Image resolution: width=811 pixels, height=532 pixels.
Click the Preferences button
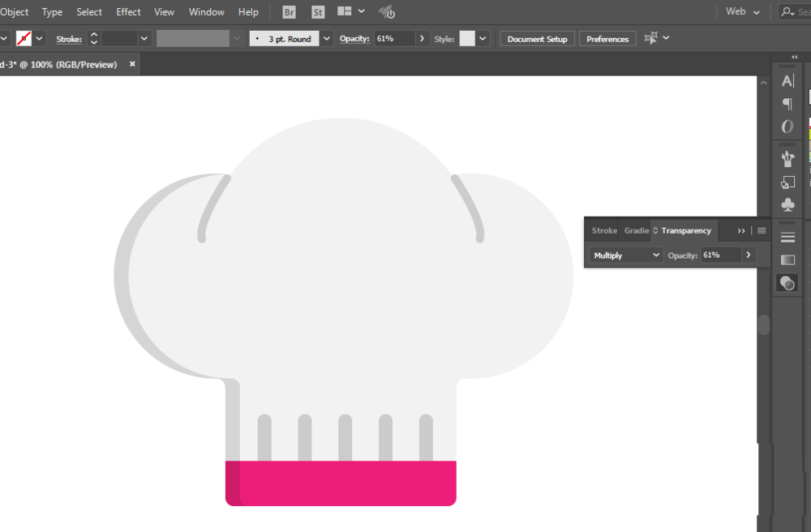[x=607, y=39]
